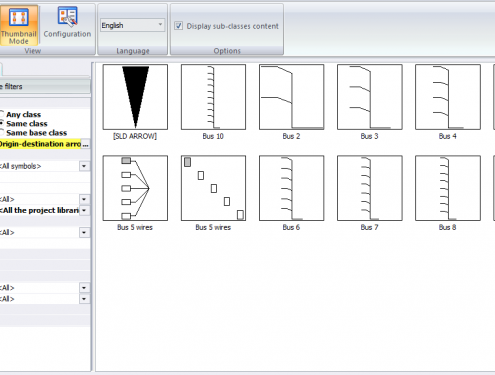Open the All dropdown above project libraries

[84, 199]
